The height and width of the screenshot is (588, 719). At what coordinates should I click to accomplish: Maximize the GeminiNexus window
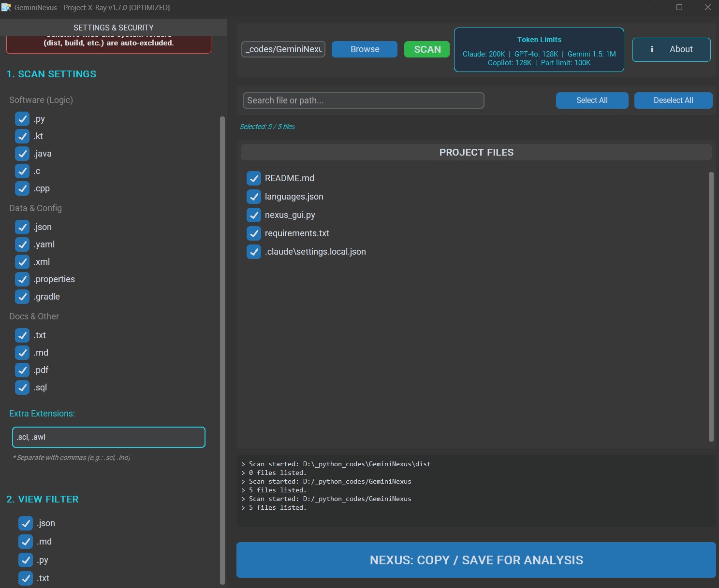pyautogui.click(x=679, y=7)
